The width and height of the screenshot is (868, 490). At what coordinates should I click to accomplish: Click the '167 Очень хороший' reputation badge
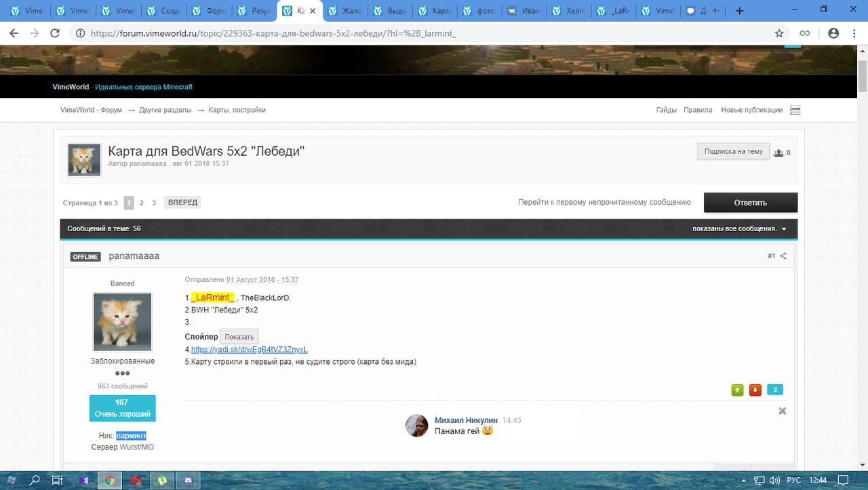coord(122,408)
